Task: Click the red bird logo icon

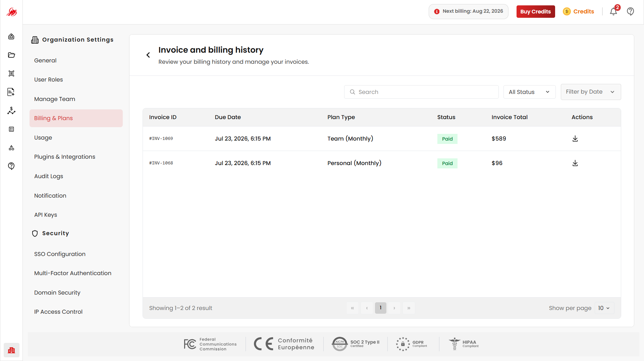Action: coord(11,12)
